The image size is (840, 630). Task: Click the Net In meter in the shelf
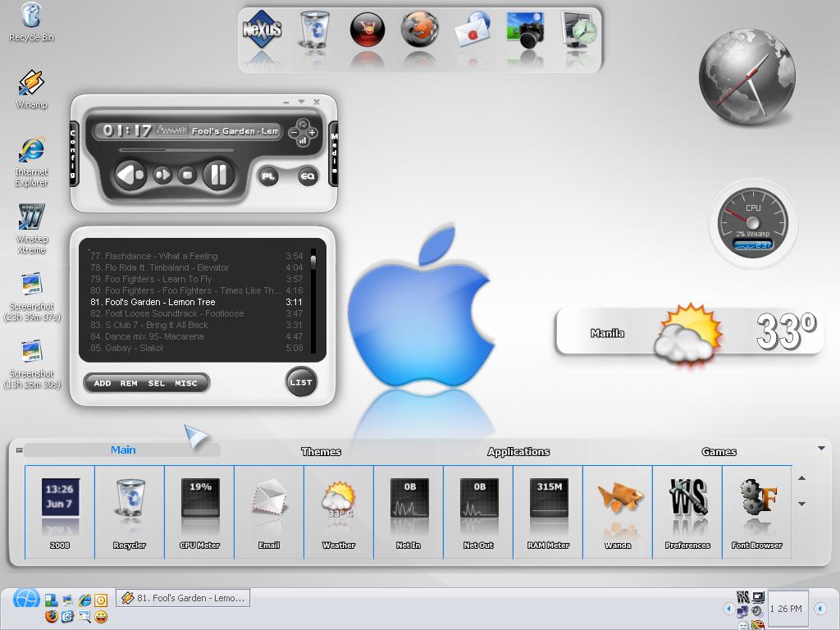tap(409, 513)
